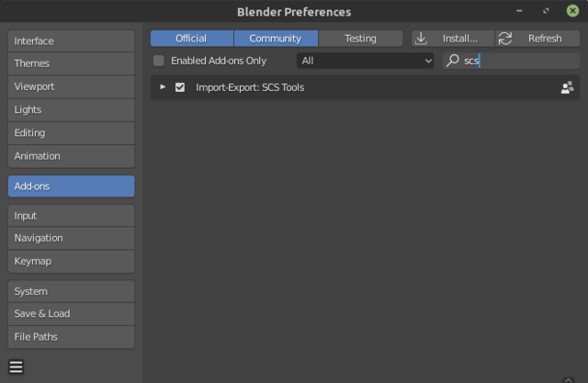588x383 pixels.
Task: Click the small up-arrow at bottom right corner
Action: 568,380
